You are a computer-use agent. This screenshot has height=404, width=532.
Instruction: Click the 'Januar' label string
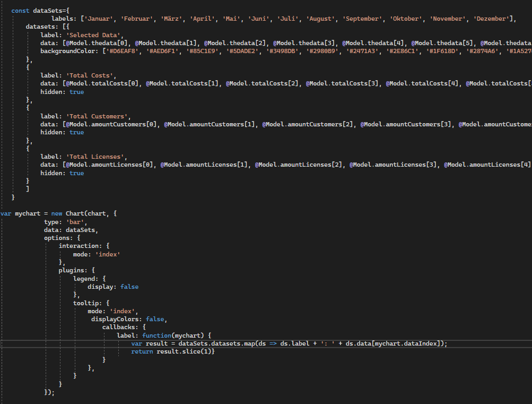(x=99, y=19)
